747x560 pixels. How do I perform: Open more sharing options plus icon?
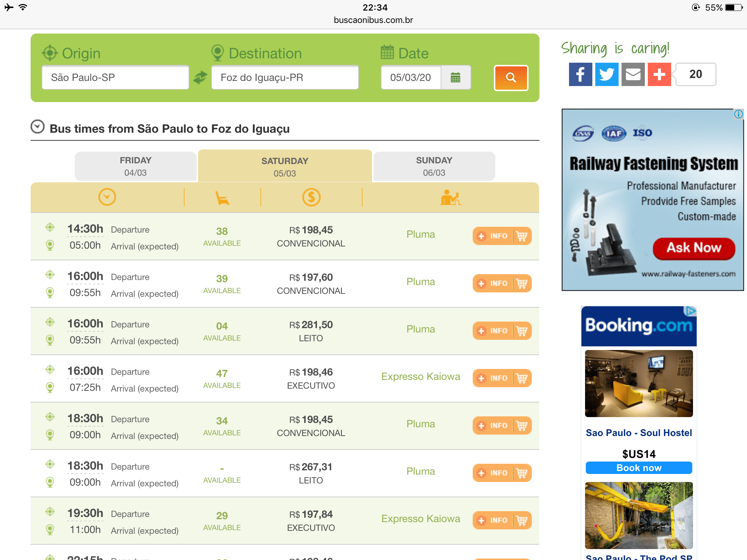(x=659, y=74)
